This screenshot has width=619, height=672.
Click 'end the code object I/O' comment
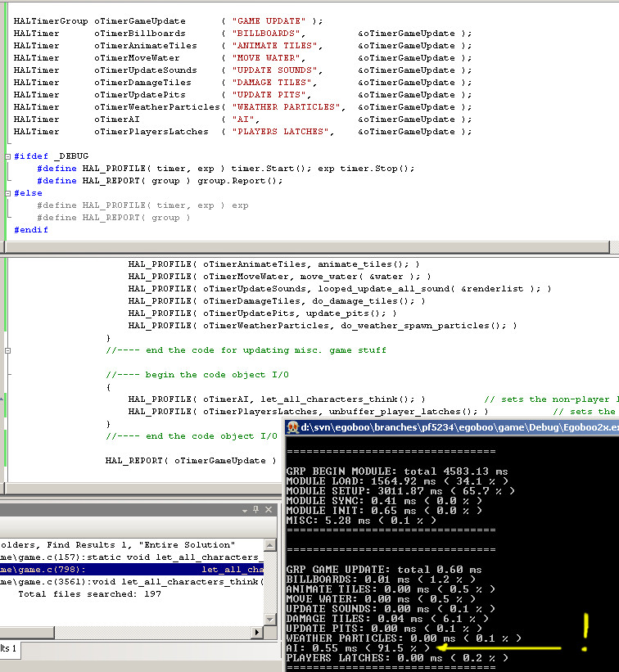pos(192,435)
